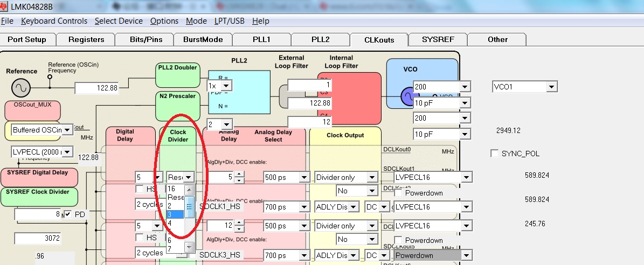Screen dimensions: 644x265
Task: Enable the first Powerdown checkbox
Action: coord(398,193)
